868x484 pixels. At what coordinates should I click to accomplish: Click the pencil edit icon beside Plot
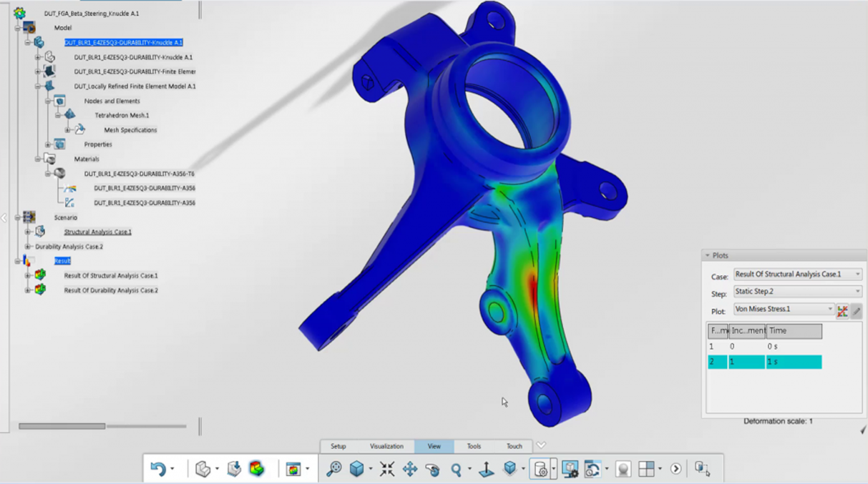(x=856, y=310)
